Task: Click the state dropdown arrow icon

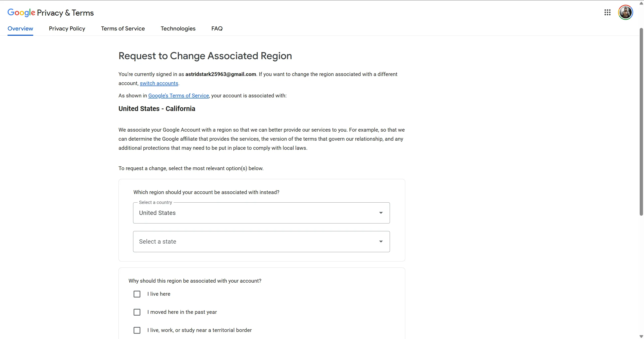Action: pos(381,242)
